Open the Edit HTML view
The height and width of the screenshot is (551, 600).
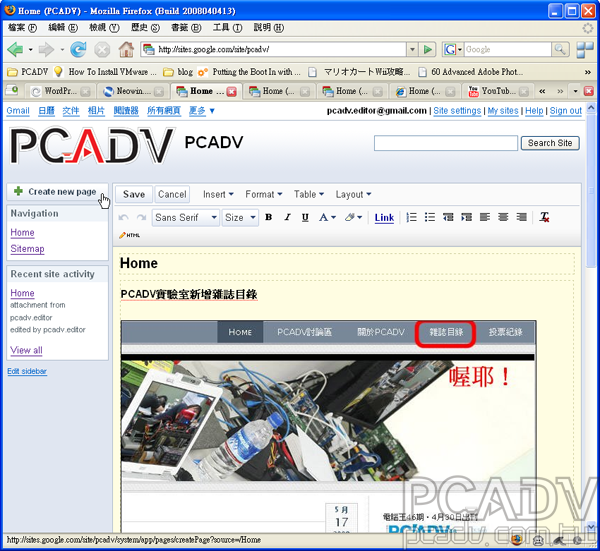tap(129, 235)
